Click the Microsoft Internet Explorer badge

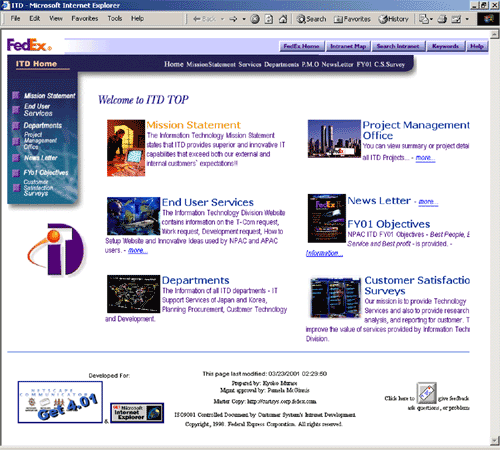click(x=137, y=413)
